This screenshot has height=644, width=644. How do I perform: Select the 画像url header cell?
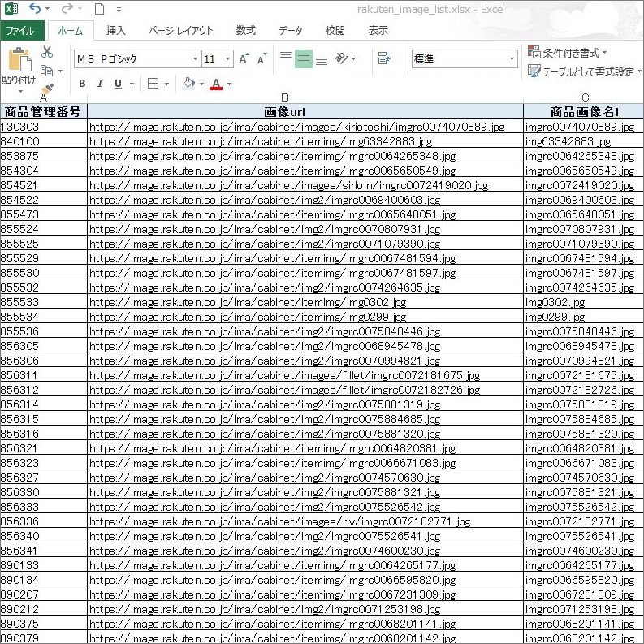305,112
